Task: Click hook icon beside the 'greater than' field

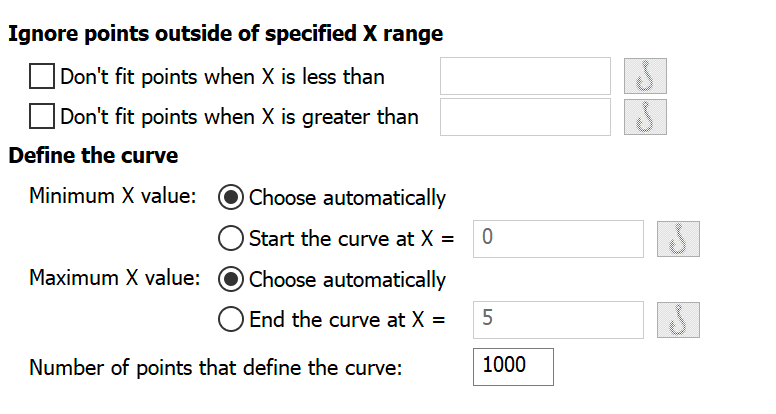Action: 645,117
